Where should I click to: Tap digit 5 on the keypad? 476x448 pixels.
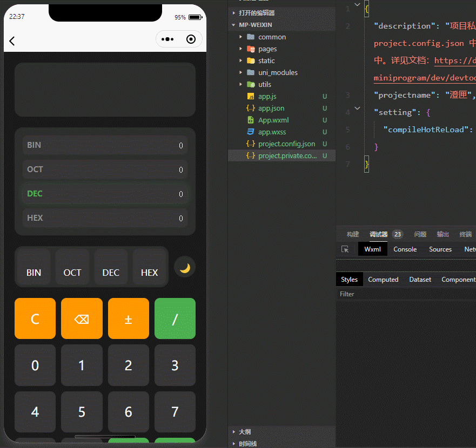pyautogui.click(x=82, y=412)
